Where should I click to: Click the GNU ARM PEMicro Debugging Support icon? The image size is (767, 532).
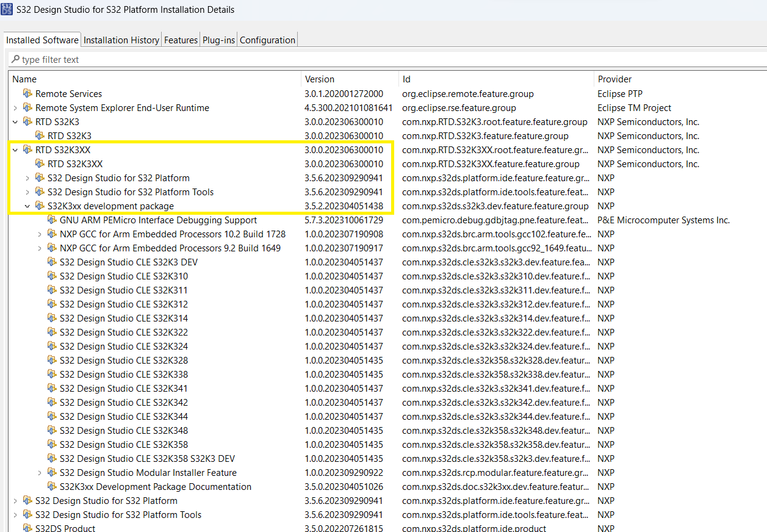pos(53,220)
